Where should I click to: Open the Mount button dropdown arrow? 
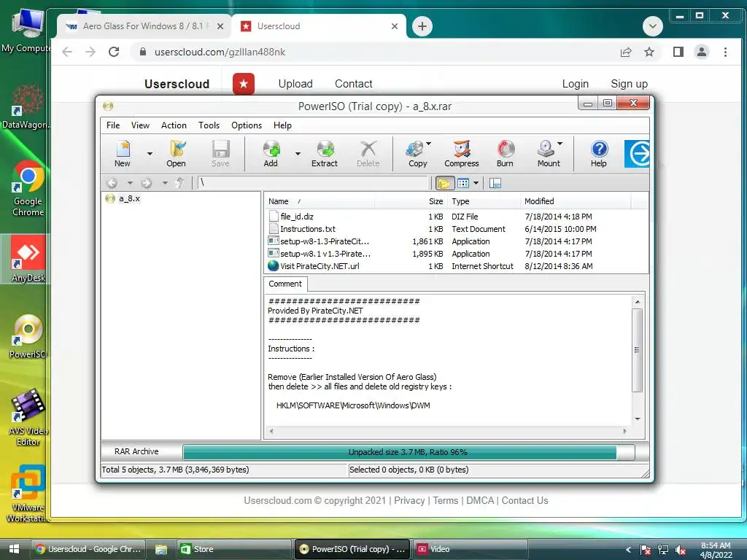pyautogui.click(x=560, y=144)
